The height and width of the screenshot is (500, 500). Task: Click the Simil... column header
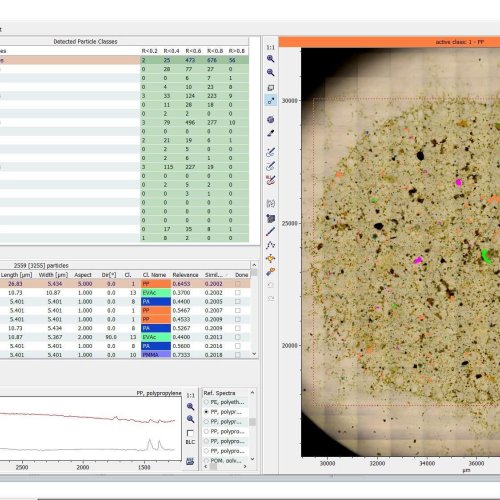tap(214, 275)
